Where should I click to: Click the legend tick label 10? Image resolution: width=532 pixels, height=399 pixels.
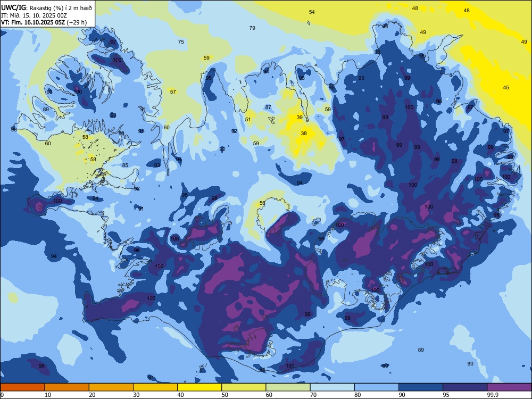(x=48, y=395)
